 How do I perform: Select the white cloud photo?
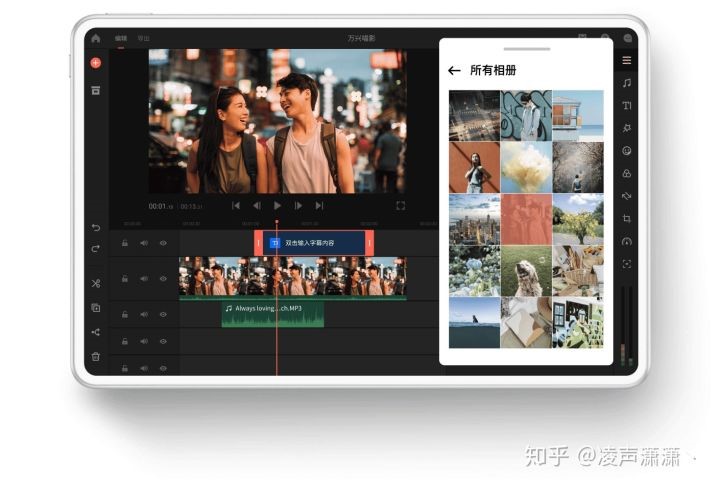[526, 167]
